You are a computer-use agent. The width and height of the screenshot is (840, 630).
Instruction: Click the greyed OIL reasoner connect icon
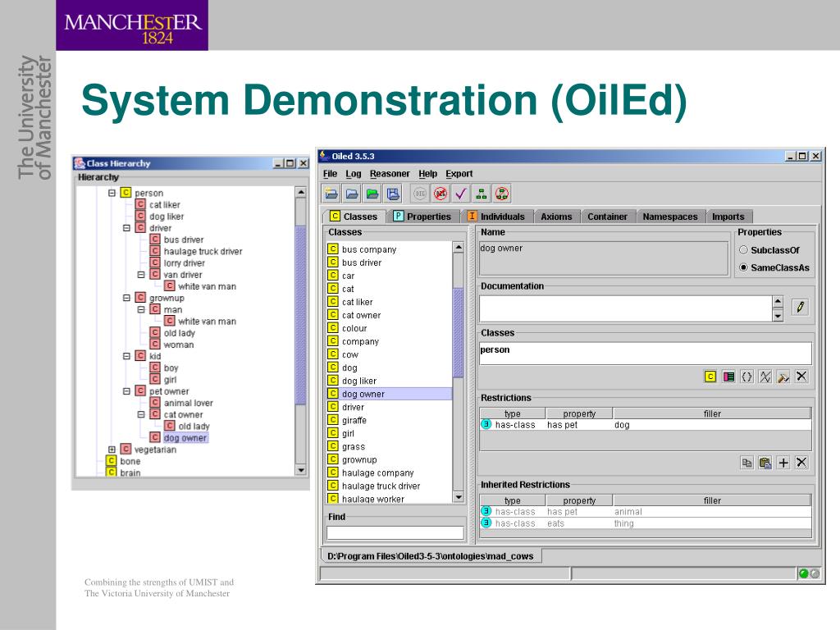pyautogui.click(x=420, y=194)
